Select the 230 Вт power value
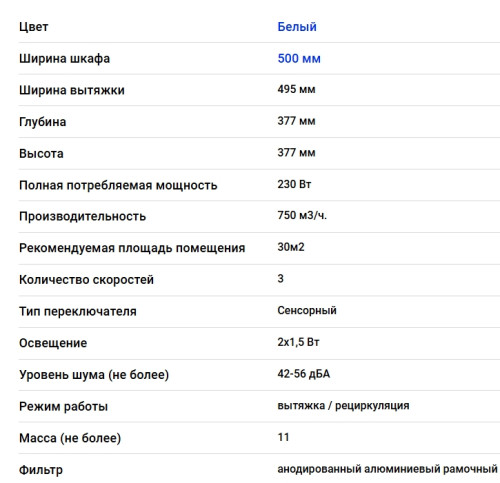500x483 pixels. [x=294, y=184]
